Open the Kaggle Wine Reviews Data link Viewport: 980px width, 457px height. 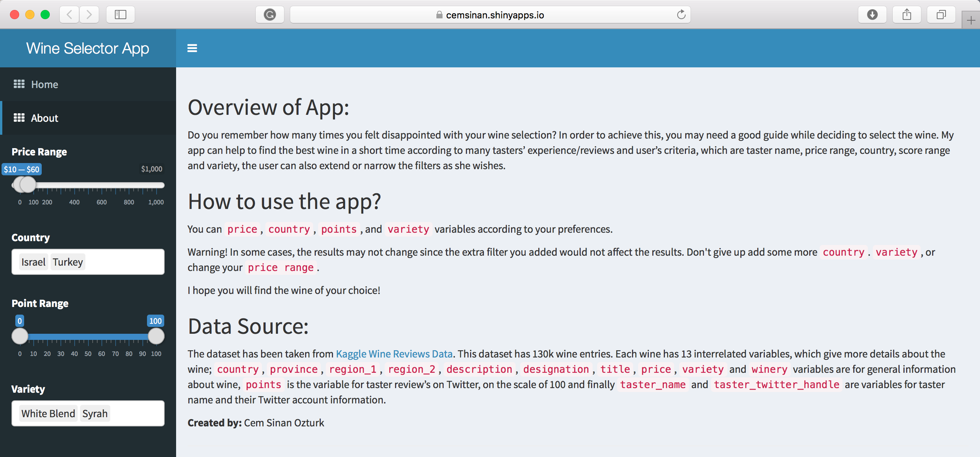394,354
